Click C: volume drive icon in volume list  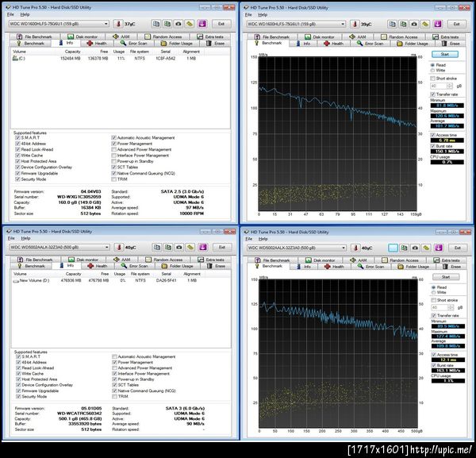[x=15, y=58]
